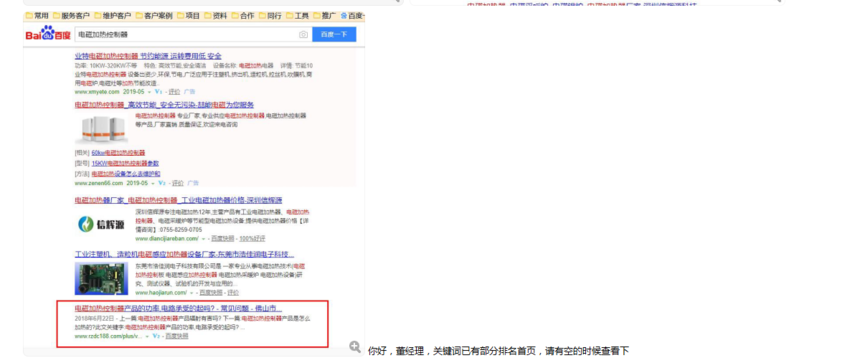
Task: Expand dropdown arrow after www.rzdc188.com/plus
Action: [147, 336]
